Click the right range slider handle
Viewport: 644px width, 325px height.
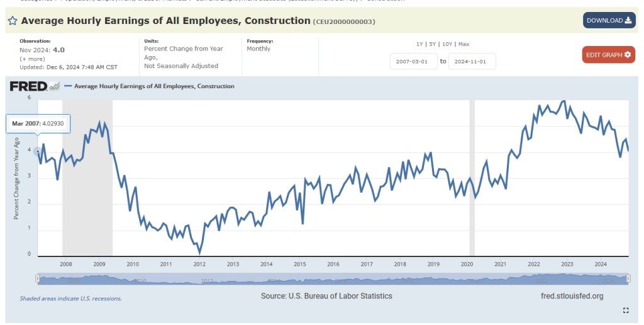(x=628, y=278)
